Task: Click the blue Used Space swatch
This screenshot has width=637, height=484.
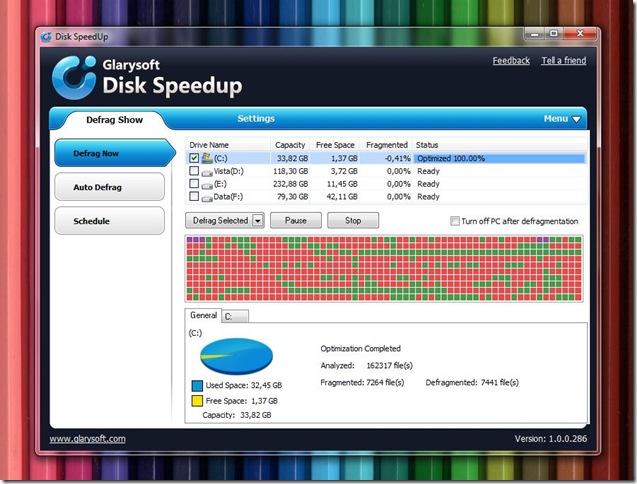Action: (x=197, y=386)
